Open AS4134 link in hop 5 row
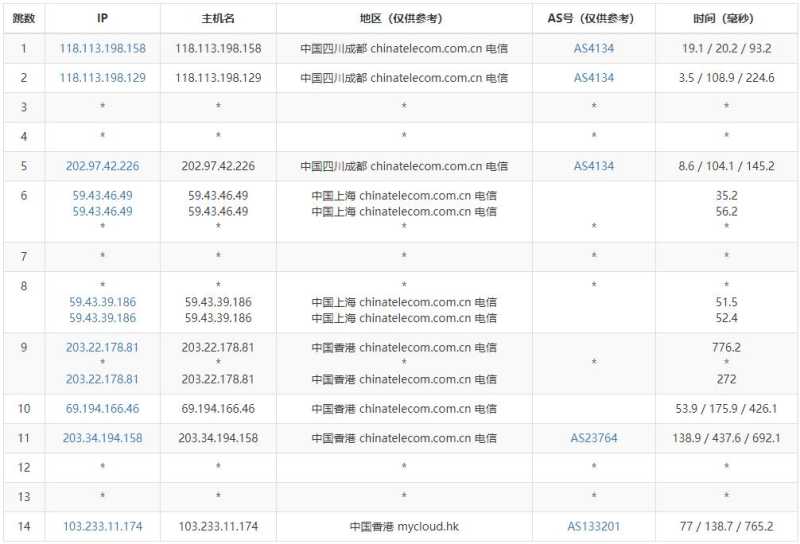Image resolution: width=800 pixels, height=544 pixels. [x=594, y=166]
